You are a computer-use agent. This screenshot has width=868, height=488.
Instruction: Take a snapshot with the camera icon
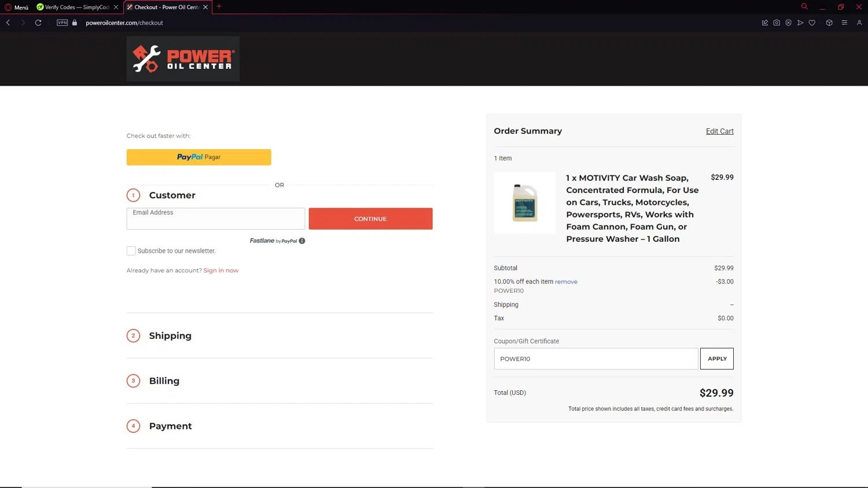777,23
